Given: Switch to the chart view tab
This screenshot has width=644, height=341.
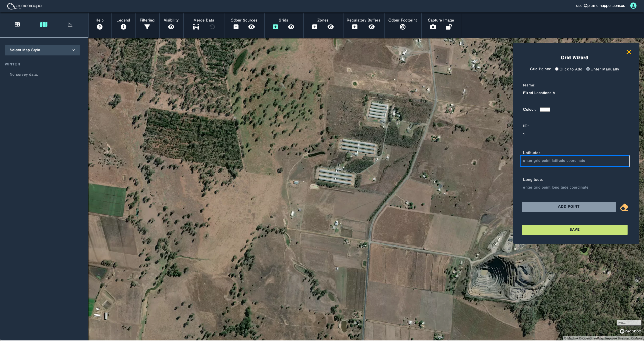Looking at the screenshot, I should [70, 24].
